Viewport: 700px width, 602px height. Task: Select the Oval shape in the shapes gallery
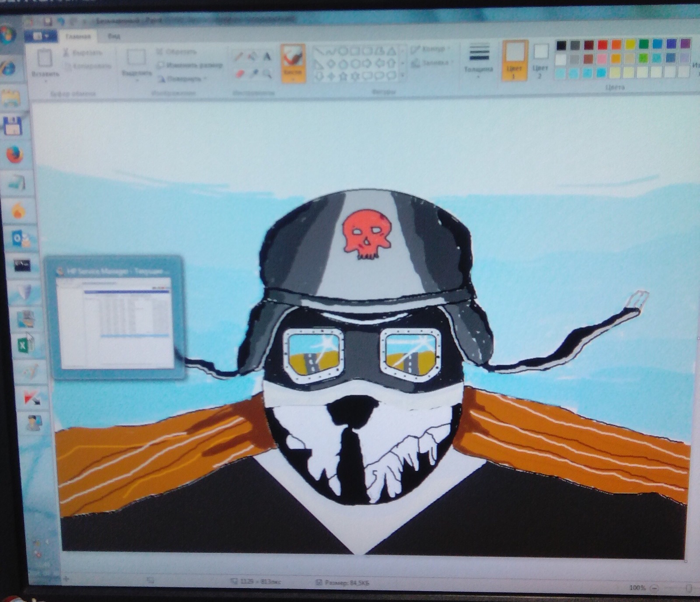click(343, 51)
